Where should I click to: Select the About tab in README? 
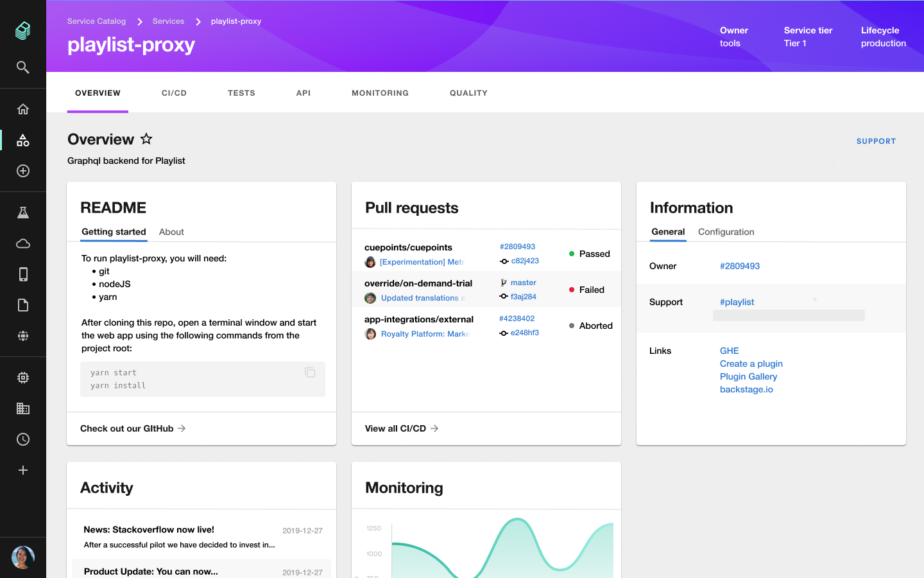coord(171,232)
